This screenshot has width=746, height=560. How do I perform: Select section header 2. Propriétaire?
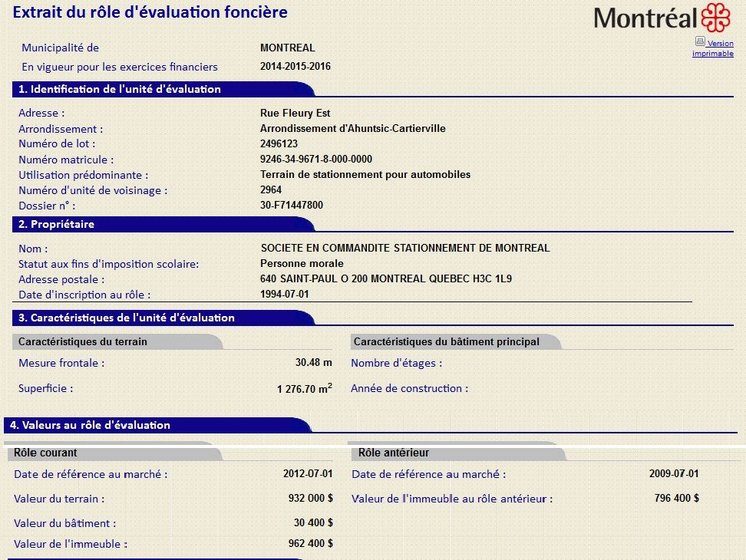tap(57, 224)
